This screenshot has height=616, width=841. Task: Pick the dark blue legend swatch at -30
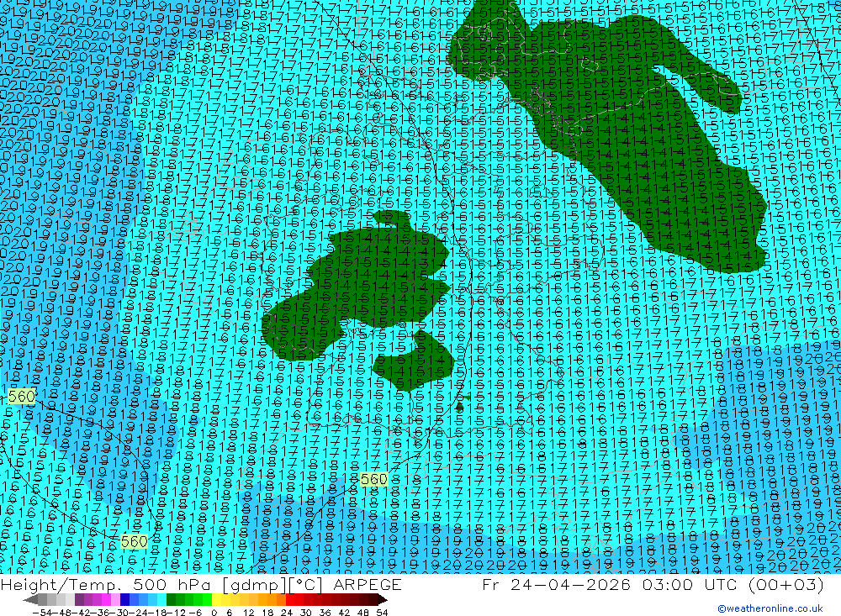pos(124,600)
